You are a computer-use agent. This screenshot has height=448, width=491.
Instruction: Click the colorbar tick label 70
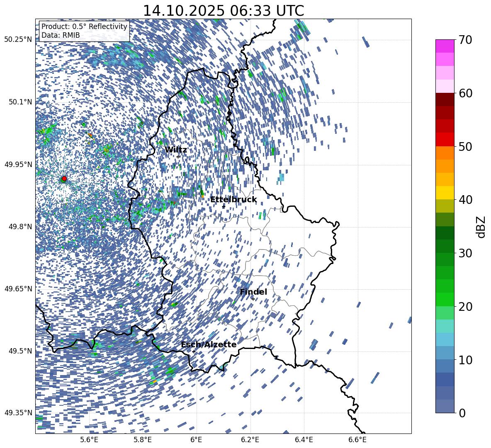pos(466,40)
